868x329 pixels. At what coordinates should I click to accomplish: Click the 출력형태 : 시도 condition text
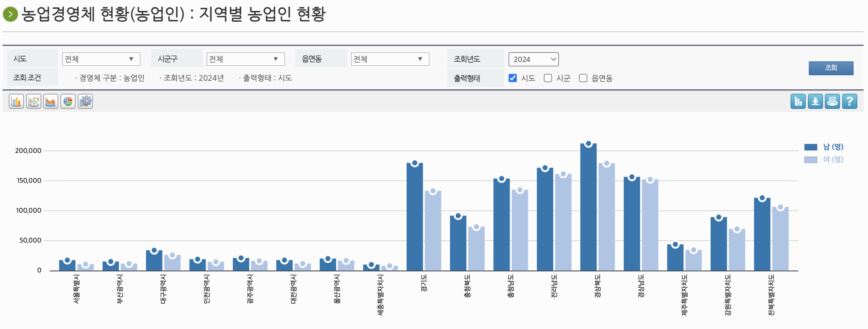pyautogui.click(x=268, y=78)
